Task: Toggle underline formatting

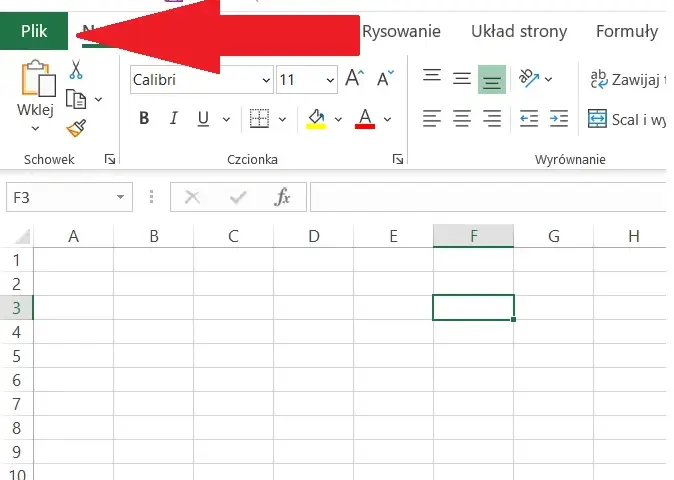Action: tap(203, 118)
